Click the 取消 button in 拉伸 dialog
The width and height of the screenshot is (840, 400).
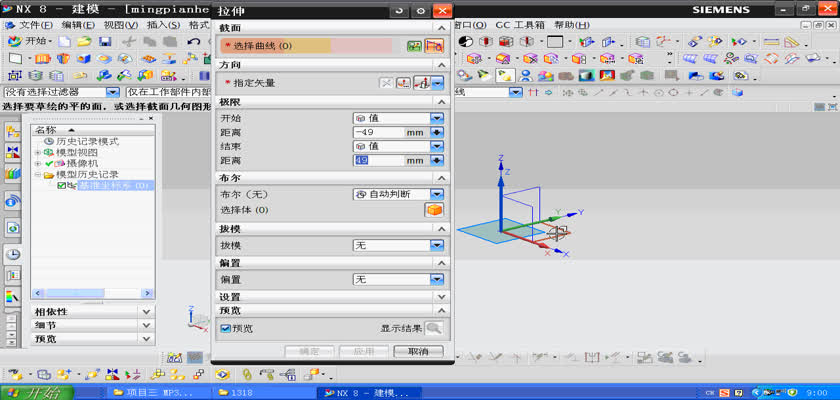click(418, 351)
